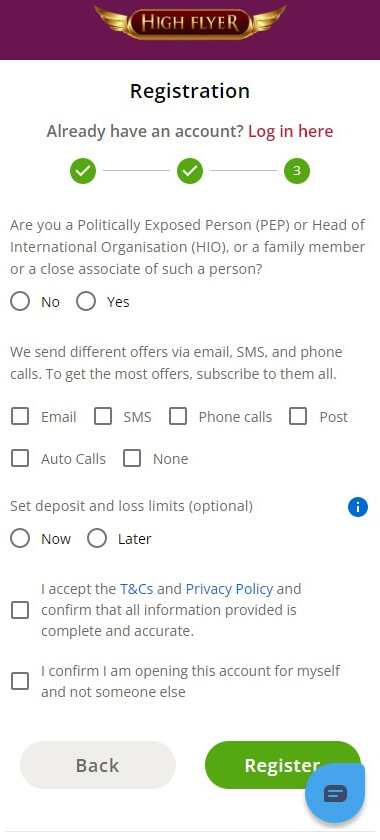This screenshot has width=380, height=840.
Task: Click the High Flyer logo
Action: (x=190, y=22)
